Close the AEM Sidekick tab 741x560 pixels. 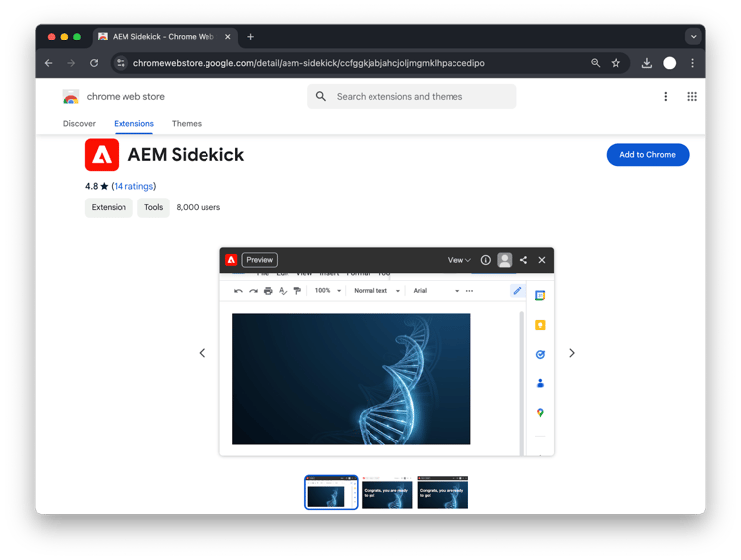tap(228, 37)
